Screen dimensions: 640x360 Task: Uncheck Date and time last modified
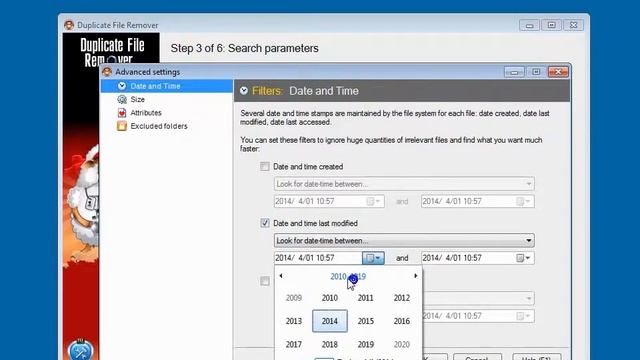[265, 223]
